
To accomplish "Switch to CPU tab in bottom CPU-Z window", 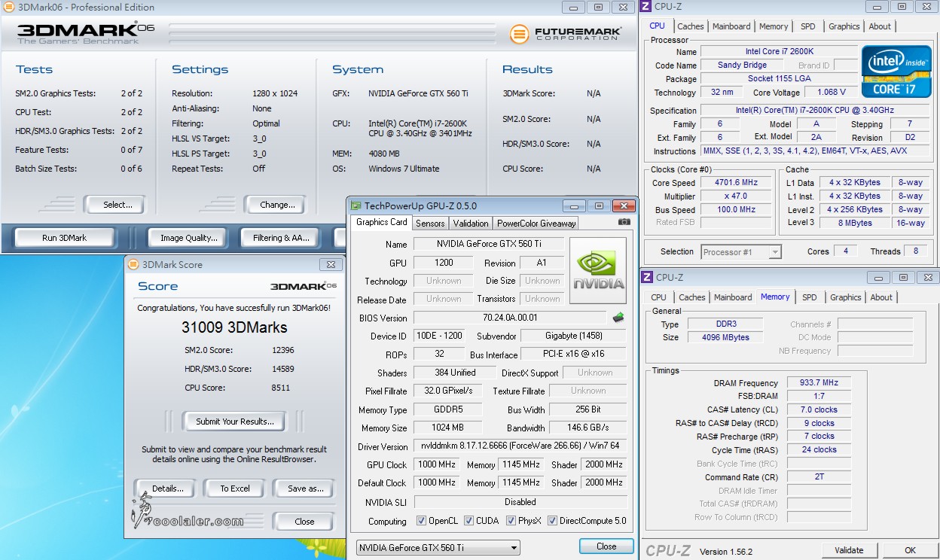I will click(659, 297).
